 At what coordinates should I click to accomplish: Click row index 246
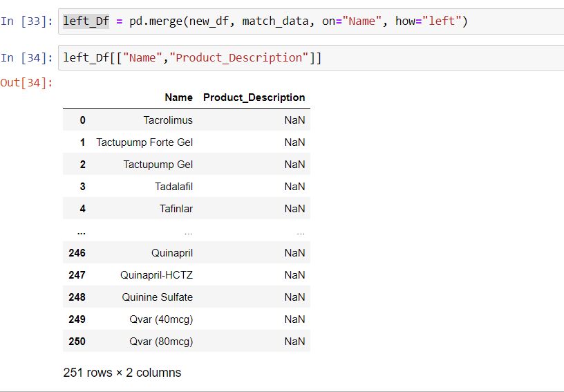pyautogui.click(x=77, y=253)
